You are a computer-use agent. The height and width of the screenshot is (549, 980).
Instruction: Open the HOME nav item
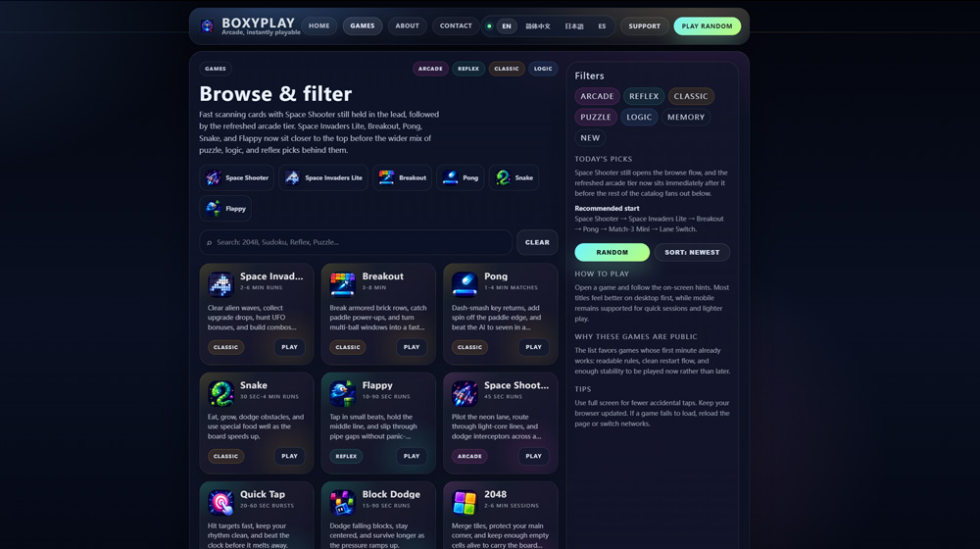click(x=318, y=26)
